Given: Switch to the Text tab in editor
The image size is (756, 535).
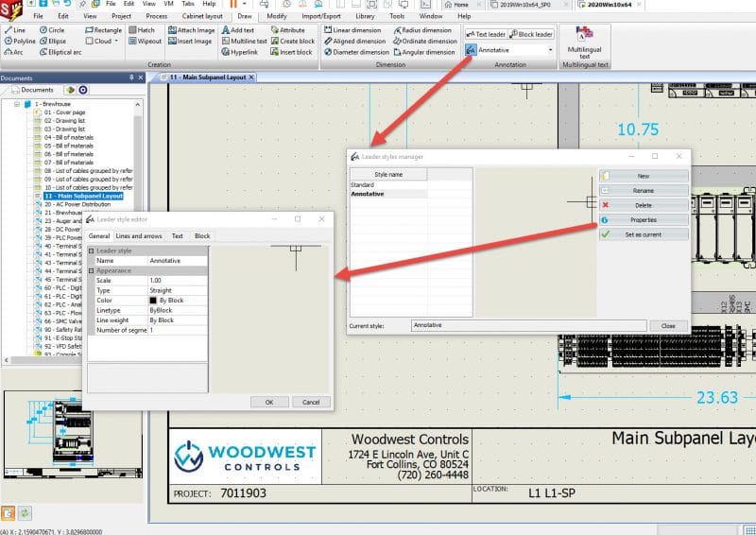Looking at the screenshot, I should (x=178, y=236).
